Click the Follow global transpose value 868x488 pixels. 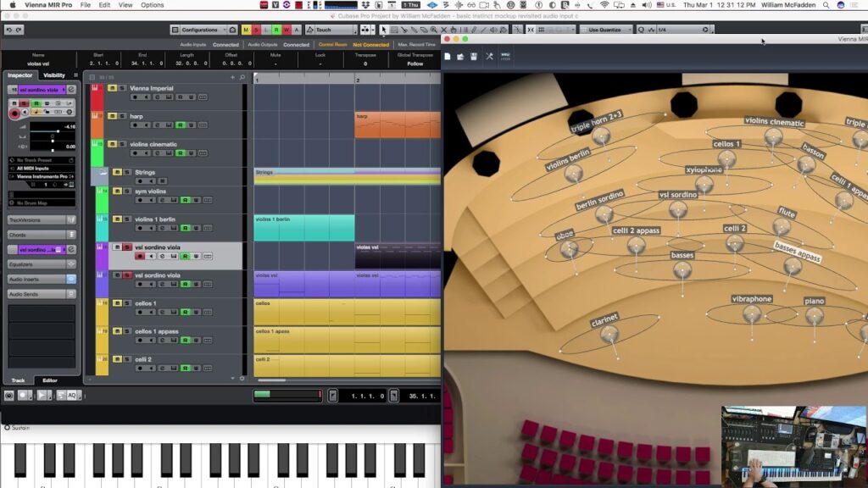pos(415,64)
